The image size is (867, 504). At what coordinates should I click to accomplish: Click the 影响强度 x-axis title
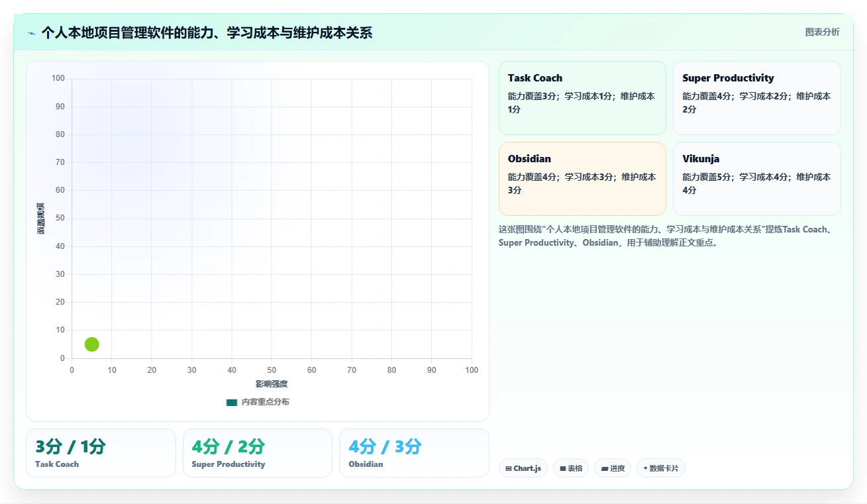(272, 384)
